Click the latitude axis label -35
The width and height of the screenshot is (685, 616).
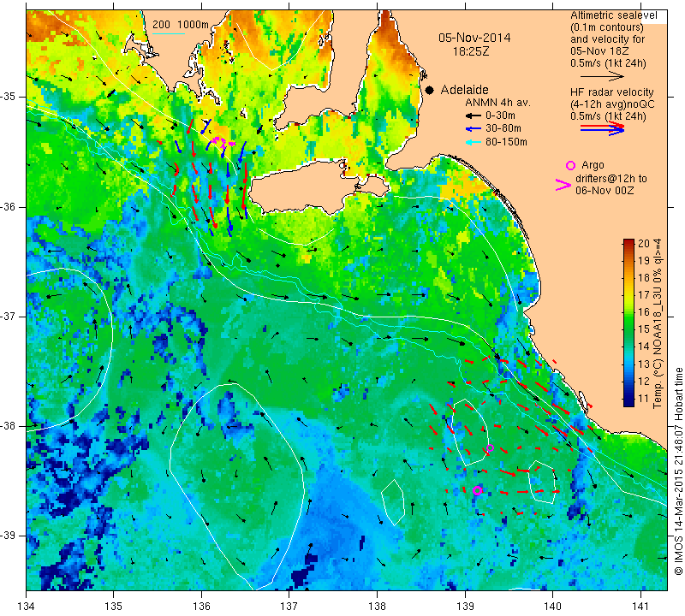click(9, 97)
